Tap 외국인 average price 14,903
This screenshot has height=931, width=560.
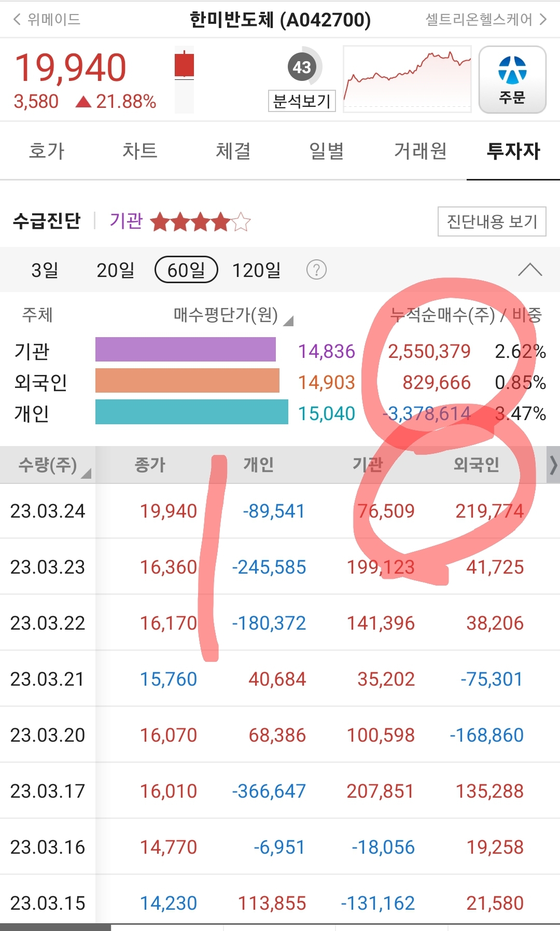point(327,382)
